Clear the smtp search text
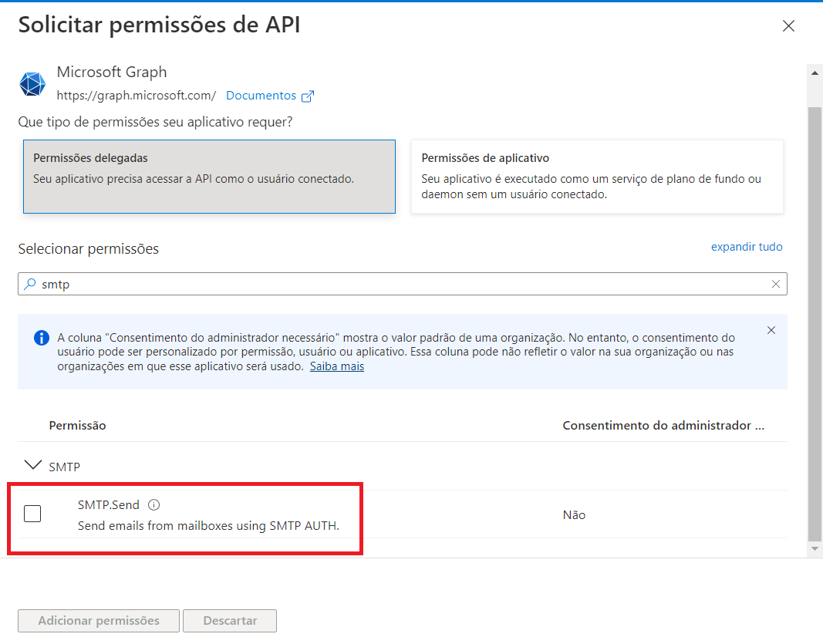This screenshot has width=823, height=644. point(775,284)
